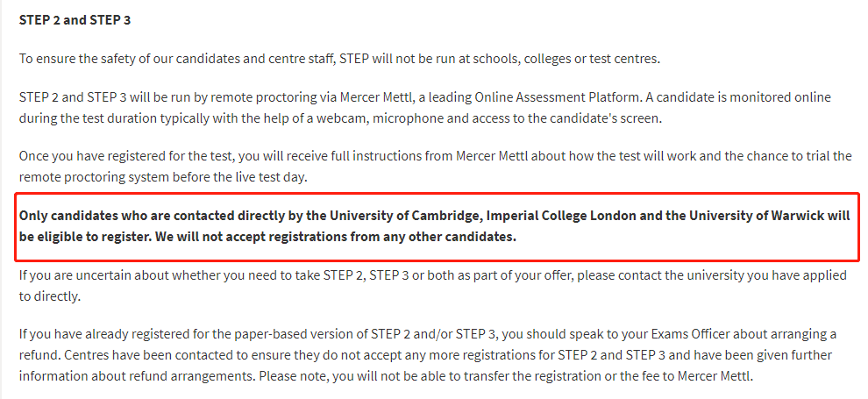Click the paragraph about candidate and staff safety
The width and height of the screenshot is (868, 399).
point(339,59)
